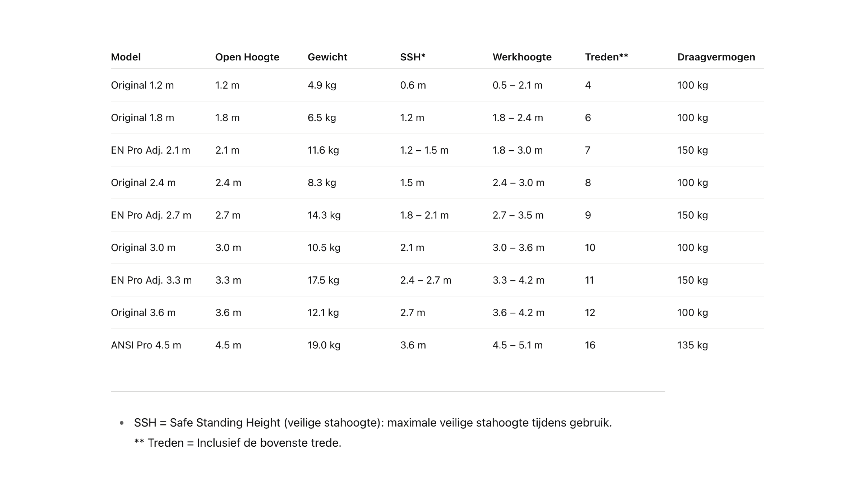Click the 2.4 – 2.7 m SSH cell
This screenshot has width=868, height=490.
click(x=425, y=280)
